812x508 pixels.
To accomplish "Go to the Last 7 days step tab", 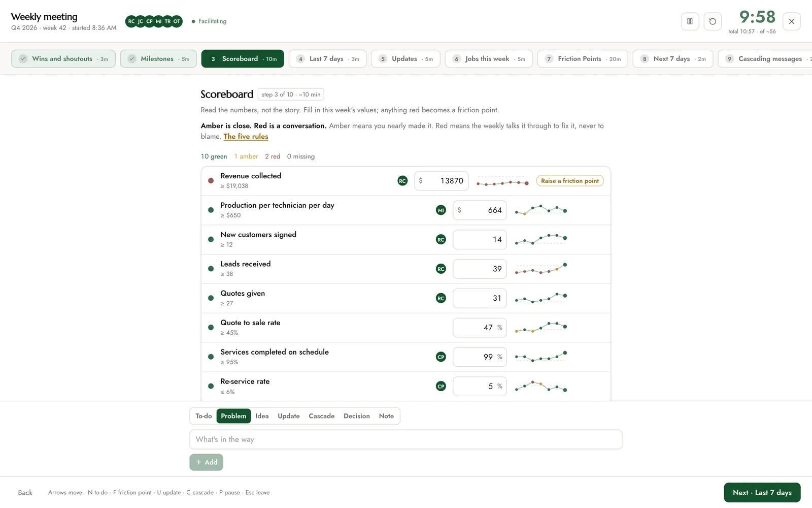I will [x=327, y=59].
